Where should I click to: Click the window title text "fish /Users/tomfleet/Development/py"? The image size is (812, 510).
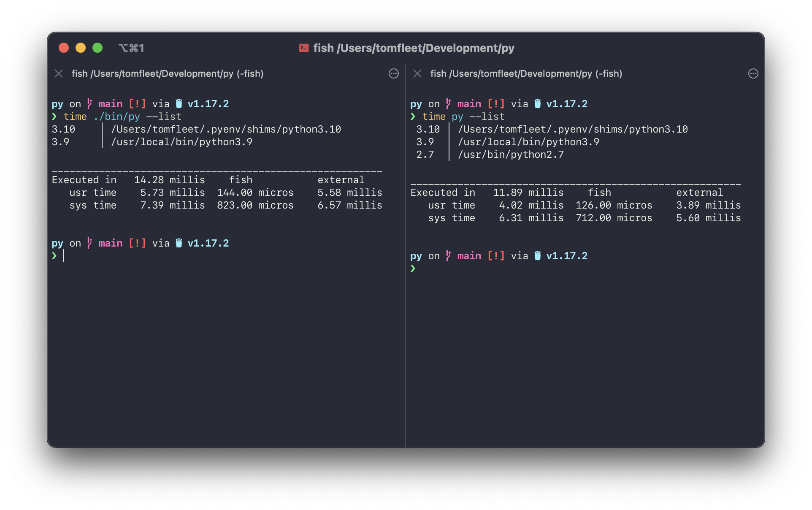pos(414,48)
